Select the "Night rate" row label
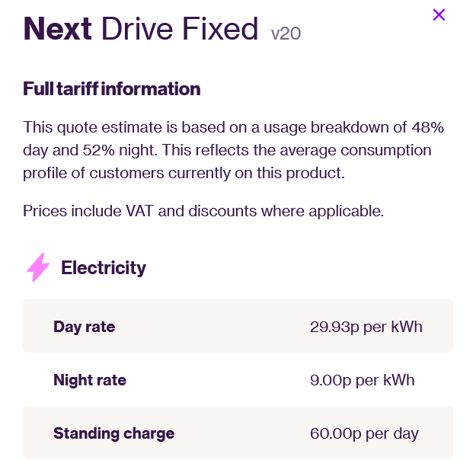 90,380
